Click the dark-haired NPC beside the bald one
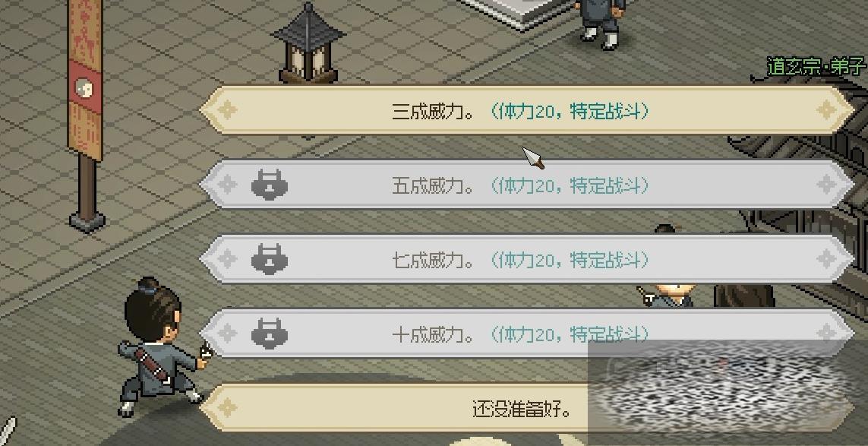This screenshot has height=446, width=868. tap(743, 296)
